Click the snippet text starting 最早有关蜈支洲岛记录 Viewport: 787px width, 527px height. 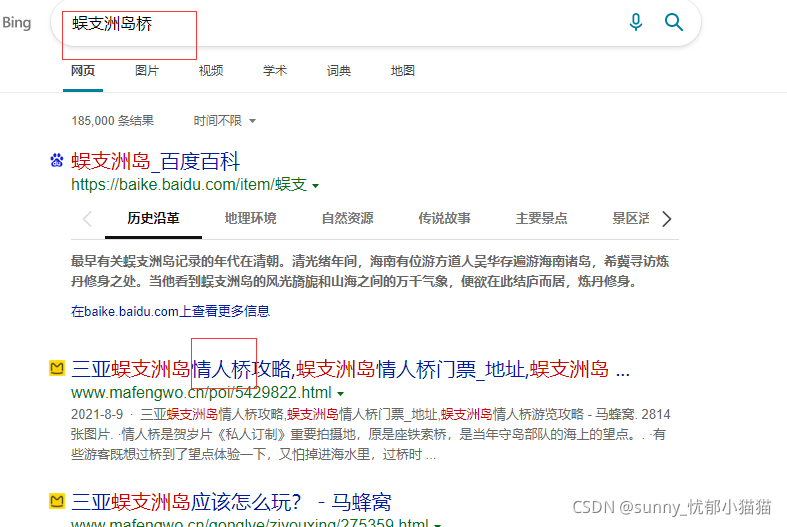pos(370,272)
